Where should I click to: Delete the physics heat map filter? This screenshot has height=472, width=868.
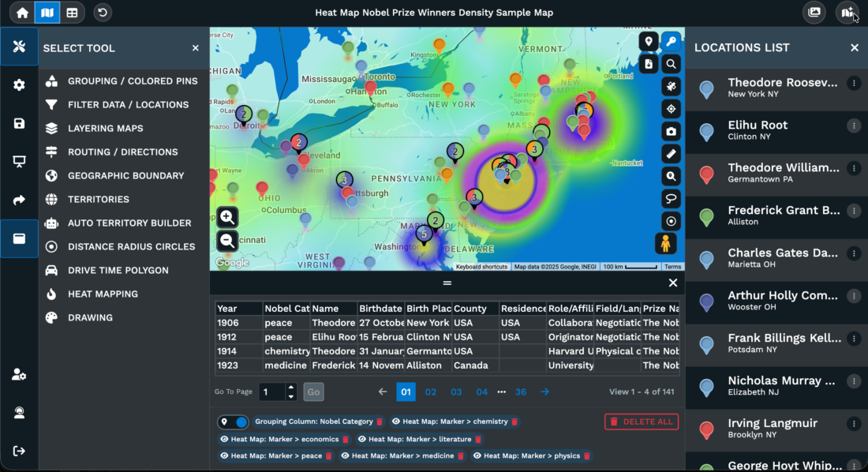click(x=586, y=455)
